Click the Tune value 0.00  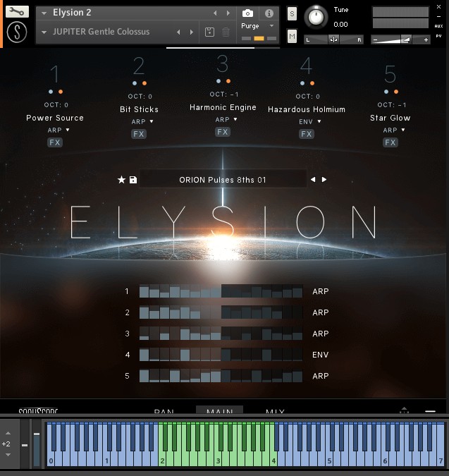(x=340, y=25)
